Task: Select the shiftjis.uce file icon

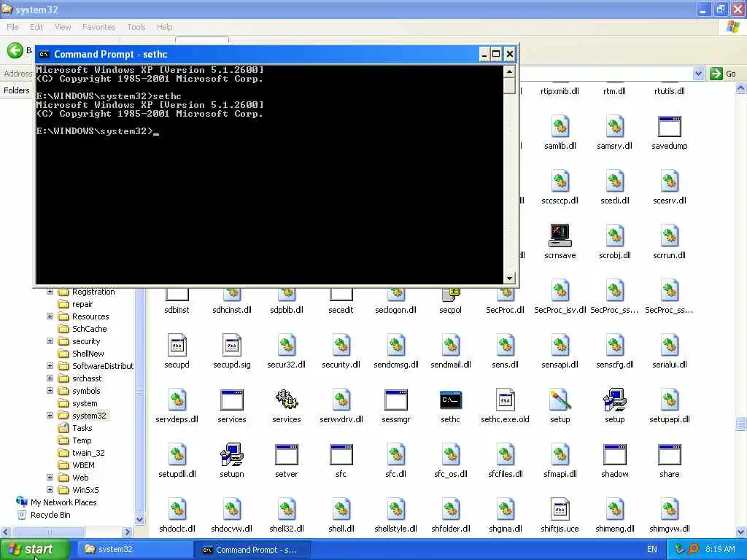Action: (x=560, y=509)
